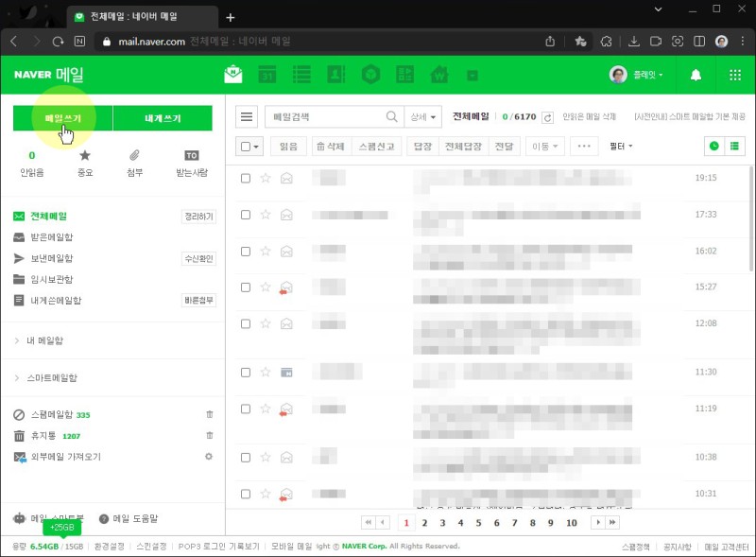Filter mails with attachments 첨부
Image resolution: width=756 pixels, height=557 pixels.
134,164
